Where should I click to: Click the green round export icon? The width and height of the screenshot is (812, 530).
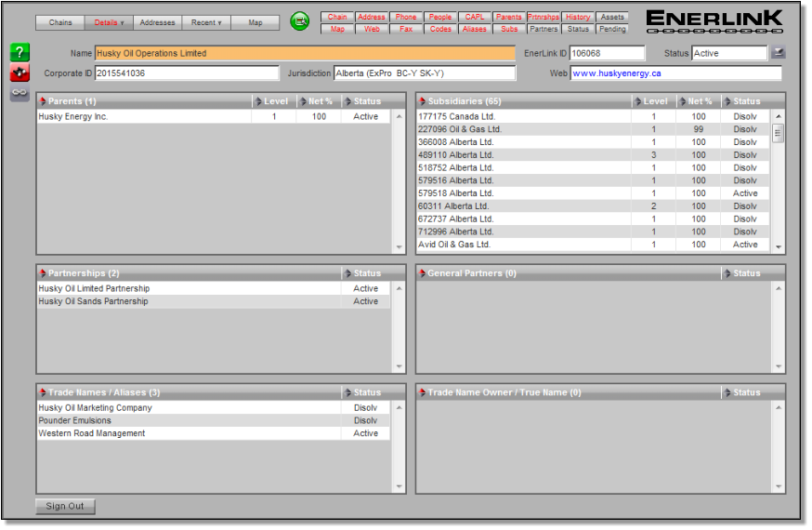299,21
